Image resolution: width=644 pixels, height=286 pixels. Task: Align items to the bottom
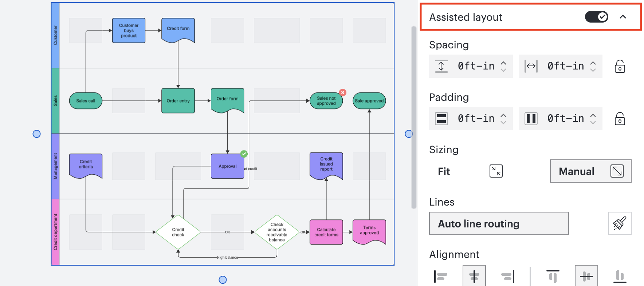pyautogui.click(x=620, y=276)
